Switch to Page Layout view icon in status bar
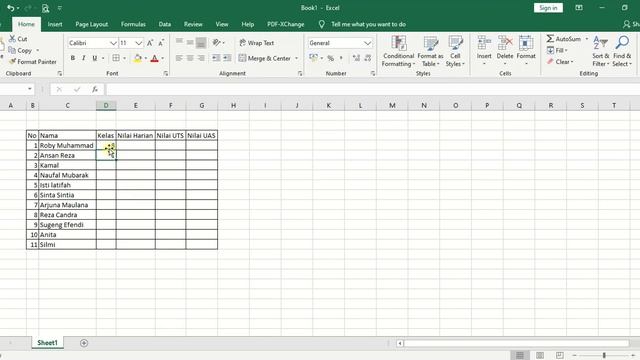Viewport: 640px width, 360px height. click(540, 355)
